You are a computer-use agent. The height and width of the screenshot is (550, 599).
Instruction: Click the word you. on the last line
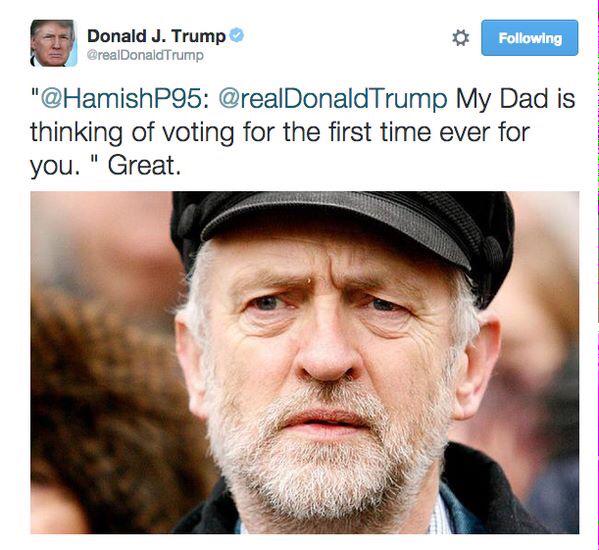[55, 167]
